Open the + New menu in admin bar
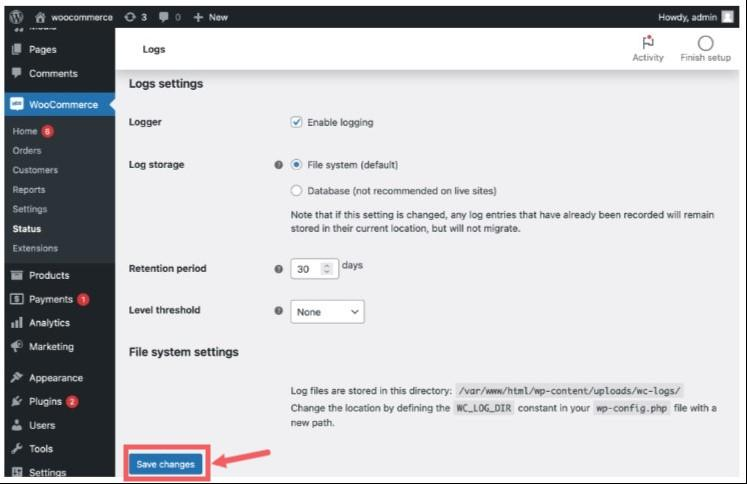This screenshot has width=747, height=484. [211, 17]
